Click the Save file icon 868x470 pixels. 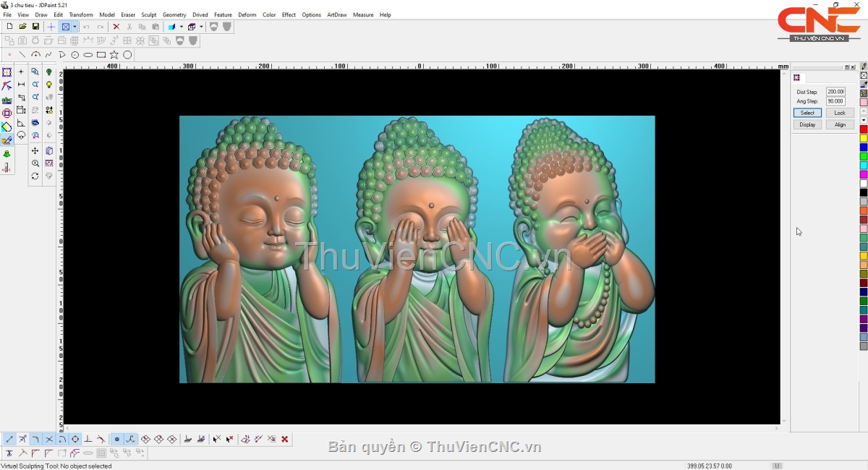pos(35,27)
